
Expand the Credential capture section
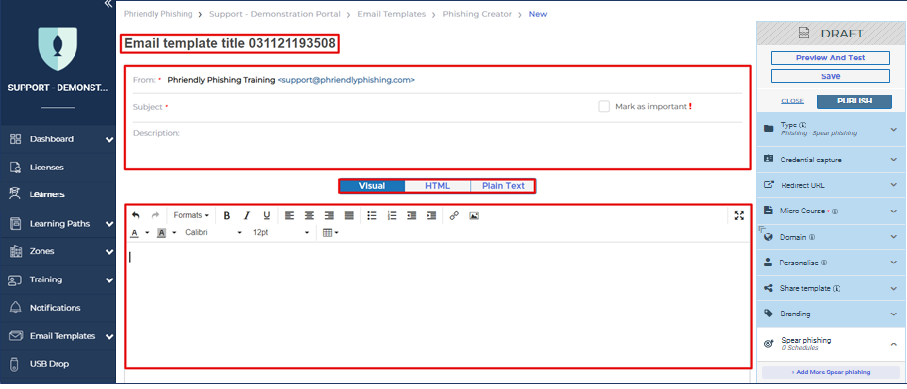[x=831, y=159]
